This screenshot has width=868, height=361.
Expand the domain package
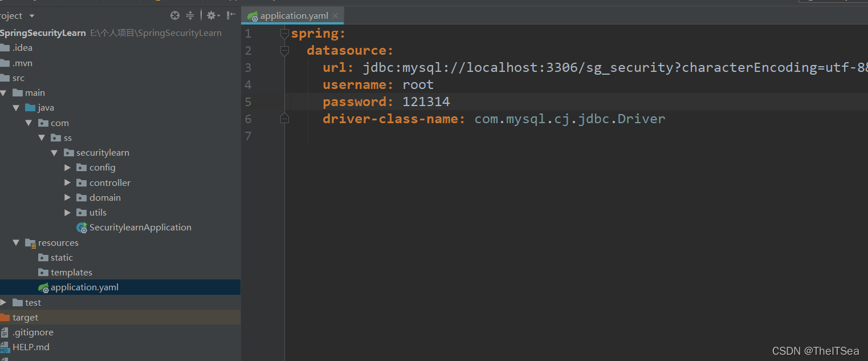(x=67, y=197)
